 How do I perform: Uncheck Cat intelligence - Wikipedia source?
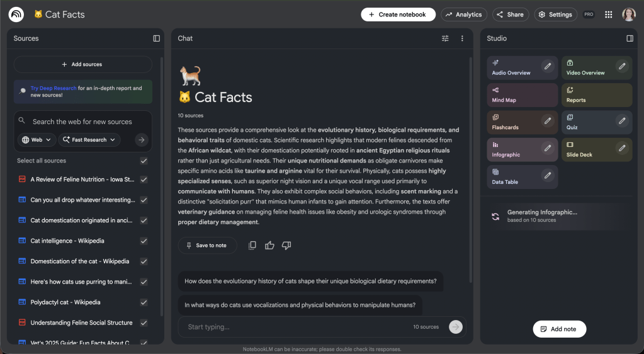pyautogui.click(x=144, y=241)
